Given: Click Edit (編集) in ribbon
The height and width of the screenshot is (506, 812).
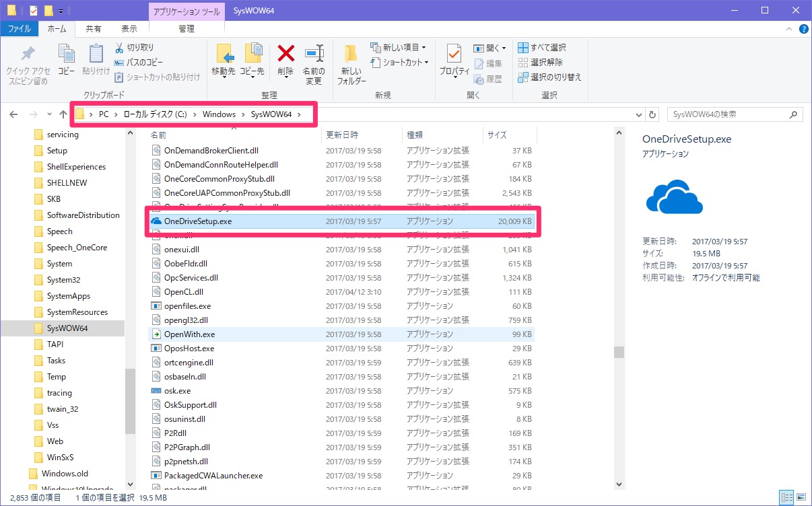Looking at the screenshot, I should click(x=488, y=63).
